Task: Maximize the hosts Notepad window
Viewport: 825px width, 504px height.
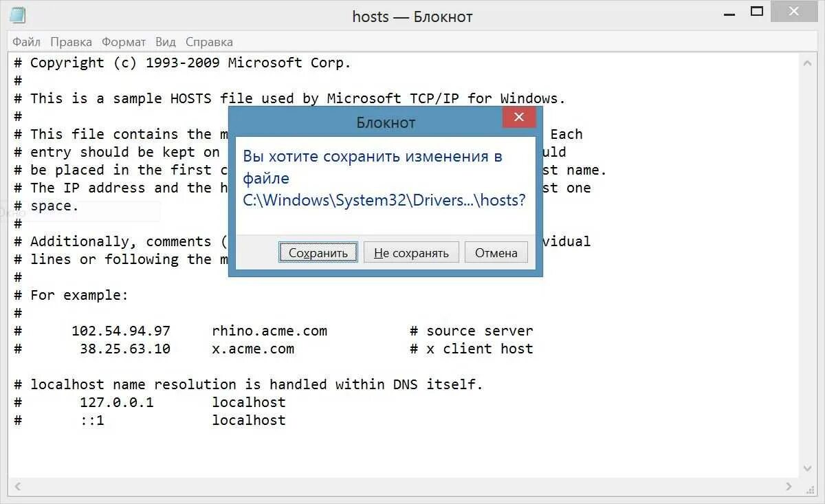Action: 757,12
